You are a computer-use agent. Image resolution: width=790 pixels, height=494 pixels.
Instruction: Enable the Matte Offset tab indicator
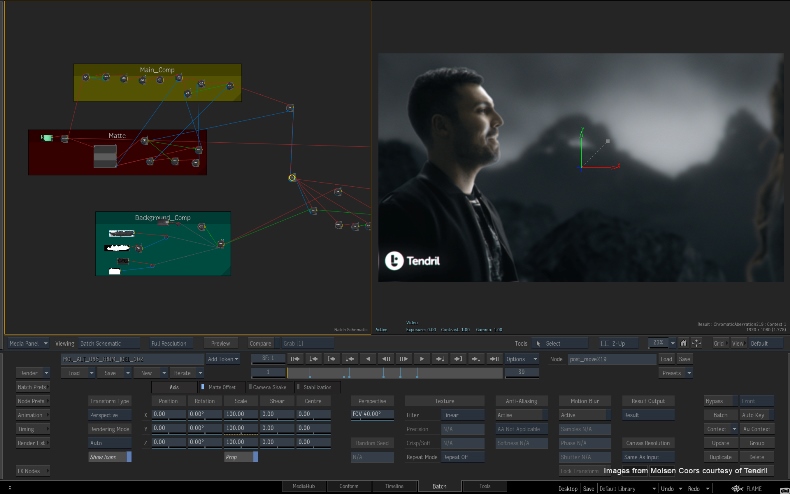click(203, 387)
